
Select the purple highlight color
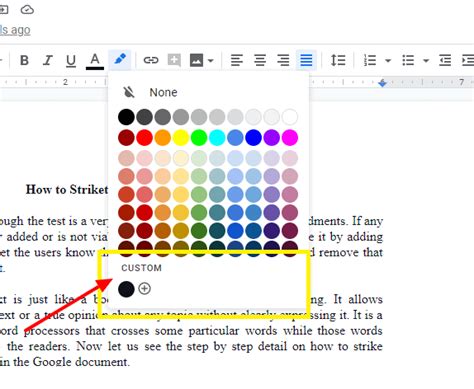(272, 137)
